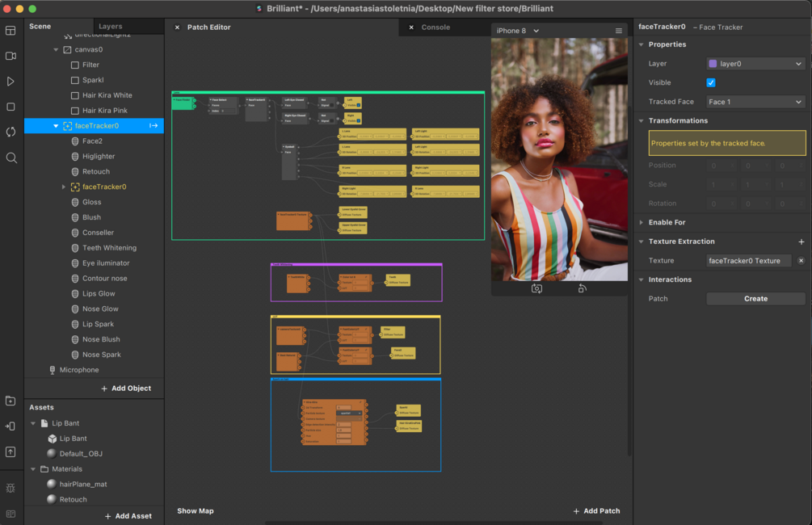Click Add Object button
This screenshot has height=525, width=812.
(126, 388)
